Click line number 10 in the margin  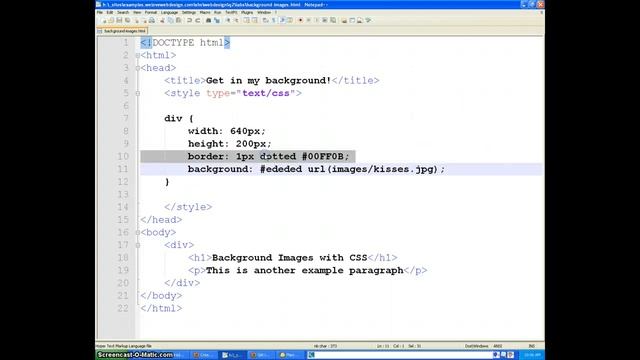pyautogui.click(x=123, y=156)
